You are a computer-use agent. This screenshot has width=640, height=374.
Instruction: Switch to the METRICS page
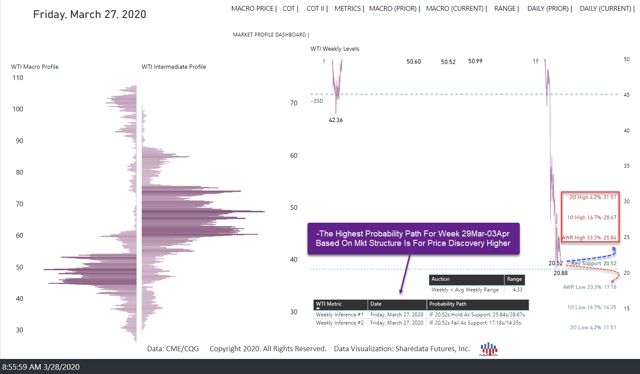[348, 9]
